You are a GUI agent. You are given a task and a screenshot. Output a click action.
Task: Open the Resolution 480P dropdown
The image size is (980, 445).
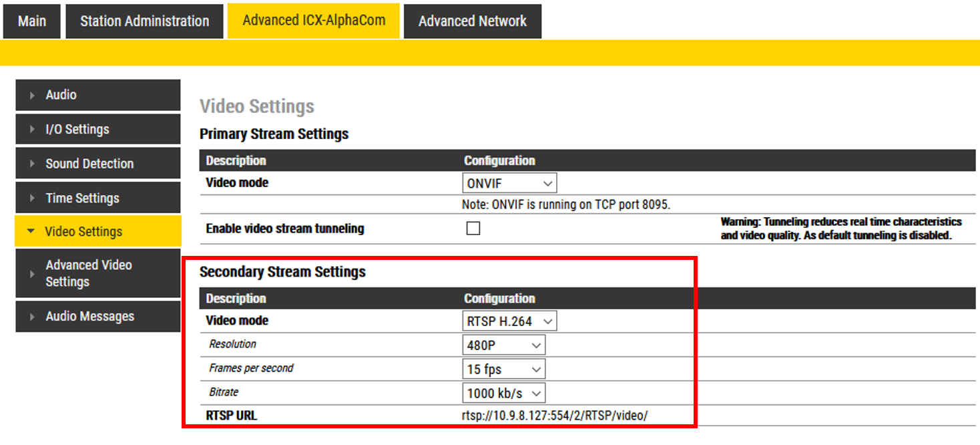[x=503, y=345]
